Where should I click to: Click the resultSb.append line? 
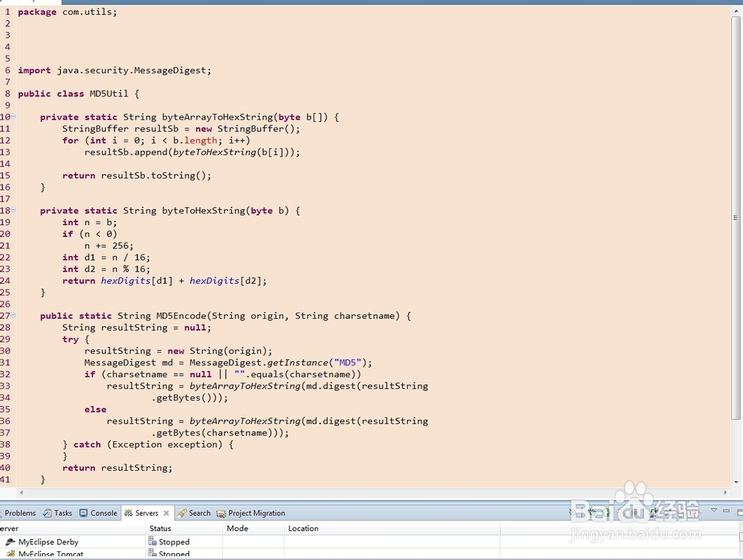192,152
